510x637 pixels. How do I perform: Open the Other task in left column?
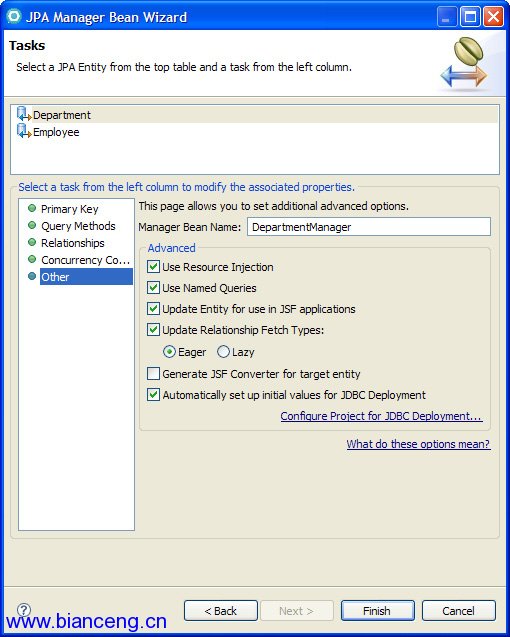86,277
